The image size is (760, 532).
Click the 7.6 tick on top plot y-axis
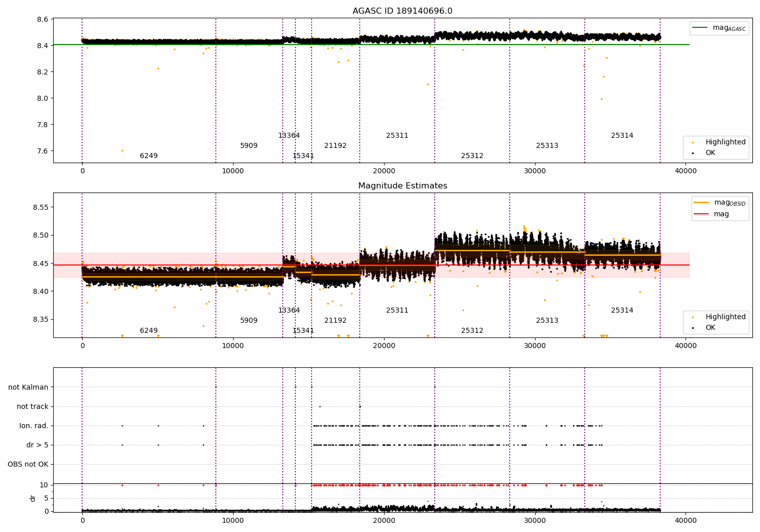click(x=43, y=151)
